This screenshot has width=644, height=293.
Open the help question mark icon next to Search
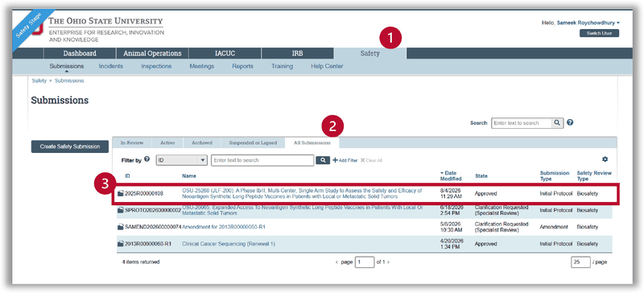[570, 122]
